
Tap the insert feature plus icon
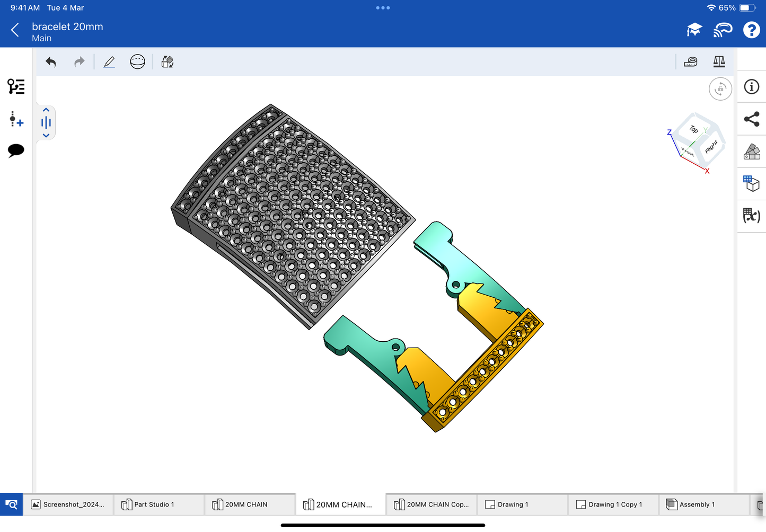(16, 119)
